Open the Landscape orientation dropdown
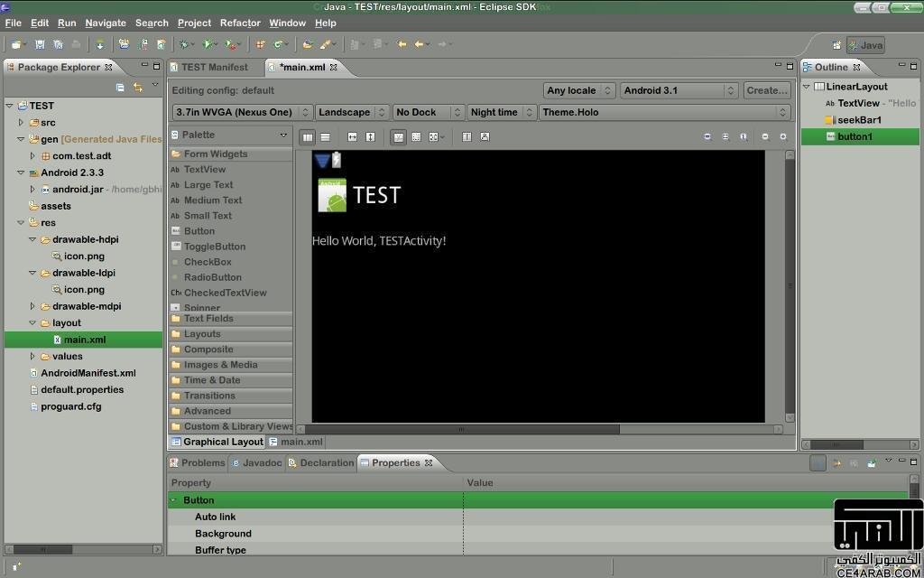Screen dimensions: 924x578 (353, 112)
